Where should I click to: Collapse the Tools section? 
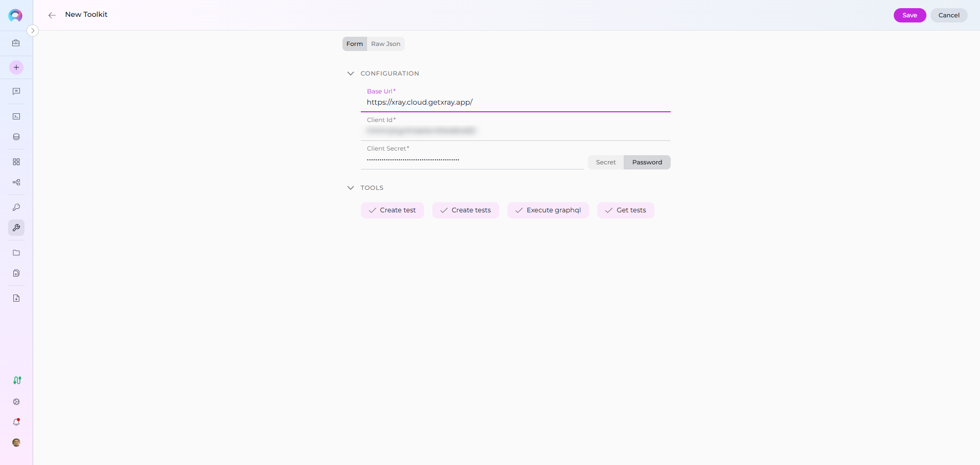tap(351, 188)
